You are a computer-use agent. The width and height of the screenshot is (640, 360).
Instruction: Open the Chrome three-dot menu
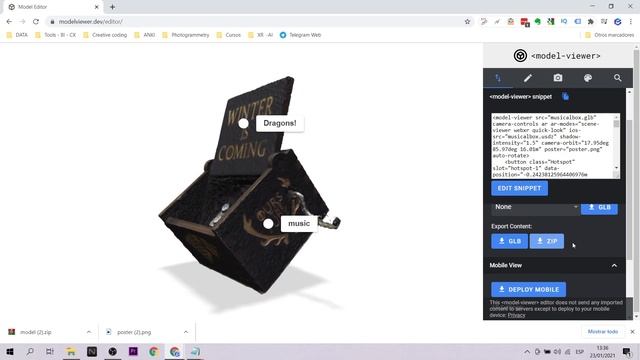pyautogui.click(x=631, y=22)
